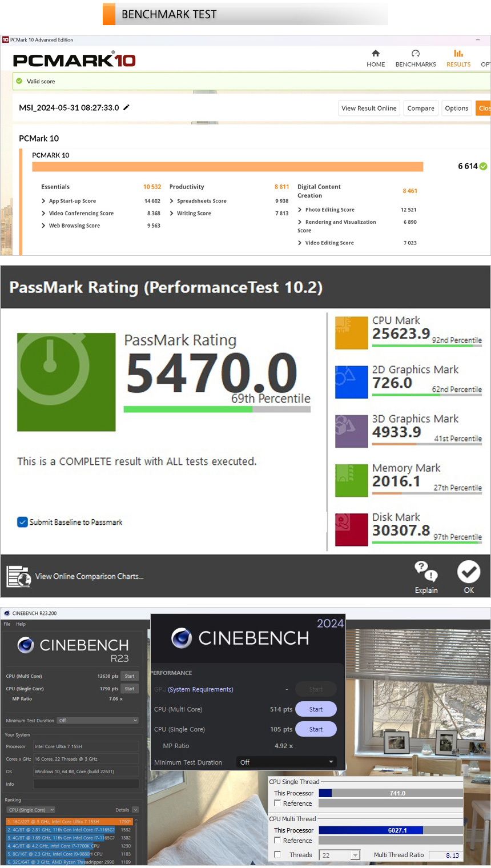
Task: Open the Details dropdown arrow in Ranking
Action: point(135,810)
